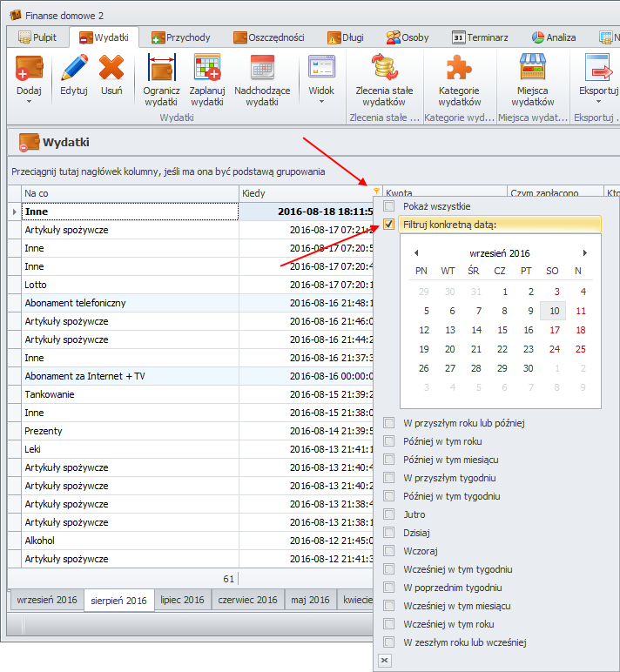Open Ogranicz wydatki tool
620x672 pixels.
coord(161,68)
